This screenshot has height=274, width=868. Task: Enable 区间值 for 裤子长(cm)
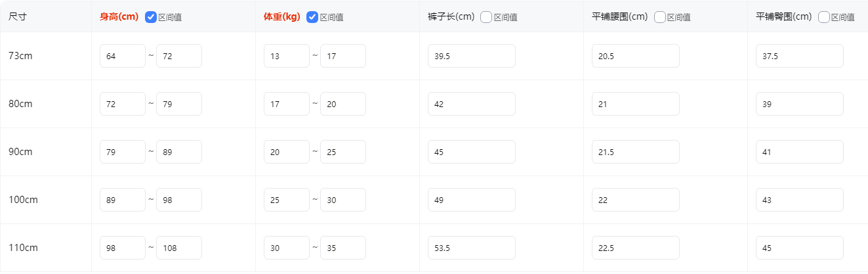486,18
